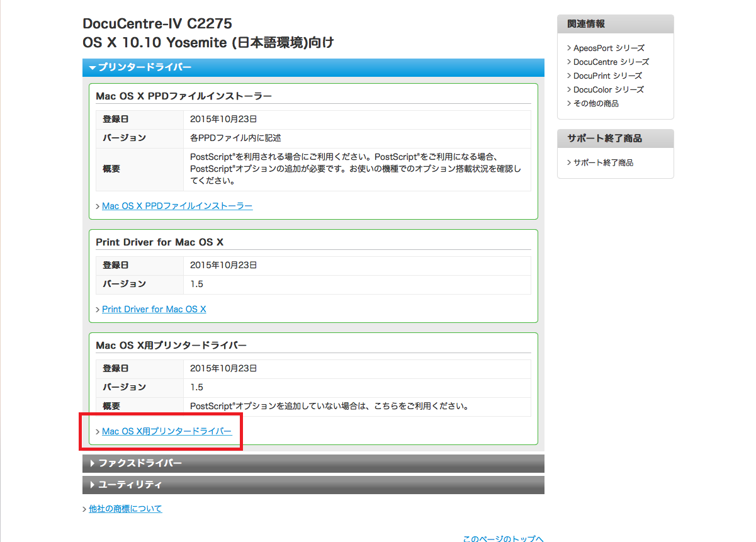Image resolution: width=756 pixels, height=542 pixels.
Task: Click the white triangle icon beside ユーティリティ
Action: (x=93, y=485)
